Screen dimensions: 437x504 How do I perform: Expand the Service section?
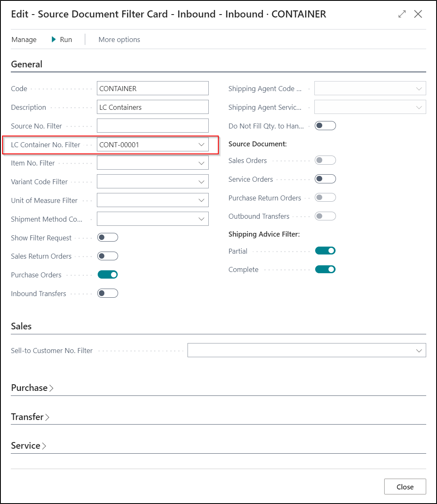pos(29,445)
